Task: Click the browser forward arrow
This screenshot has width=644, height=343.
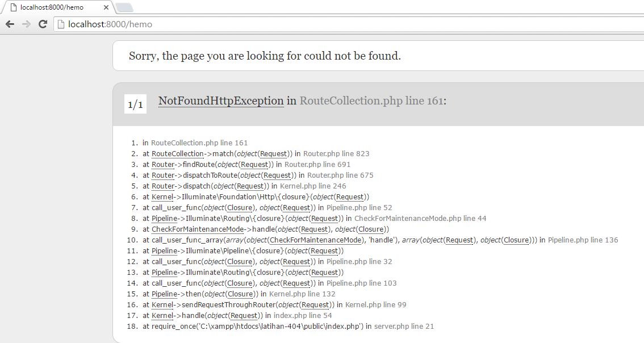Action: pos(26,24)
